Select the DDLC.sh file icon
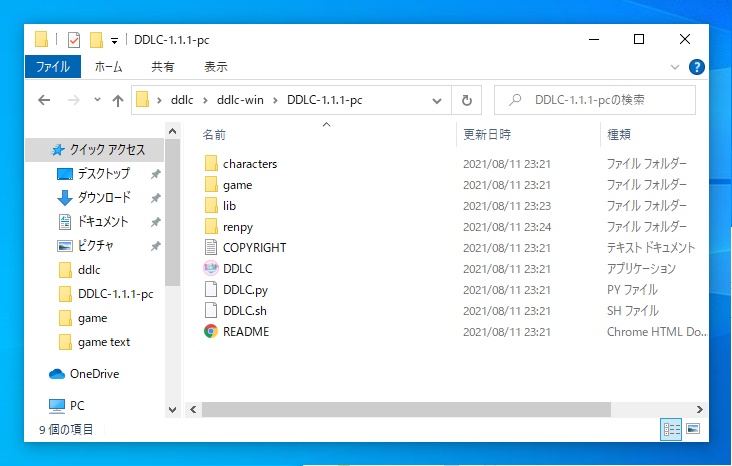 click(x=211, y=311)
